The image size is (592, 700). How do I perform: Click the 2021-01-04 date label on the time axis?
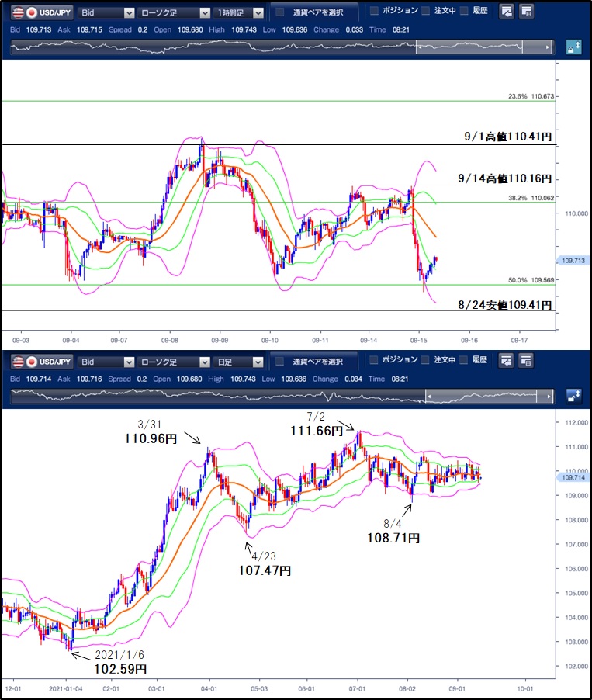[66, 689]
